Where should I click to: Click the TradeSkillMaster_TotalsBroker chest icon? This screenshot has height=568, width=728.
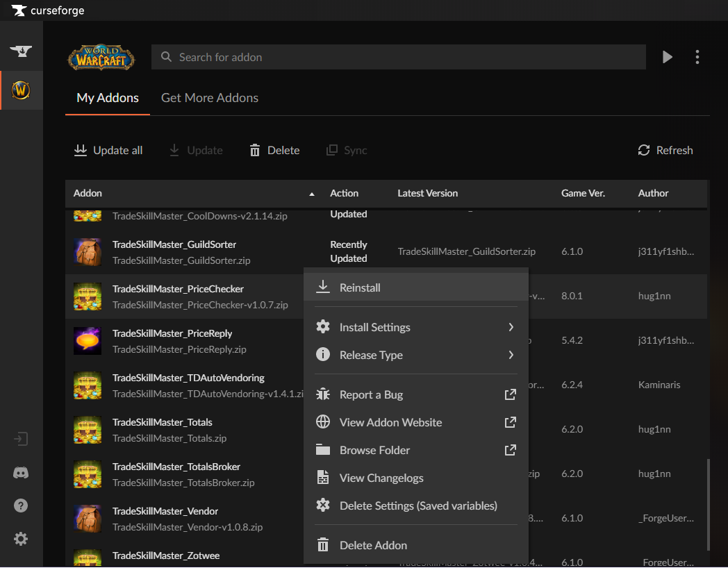88,475
